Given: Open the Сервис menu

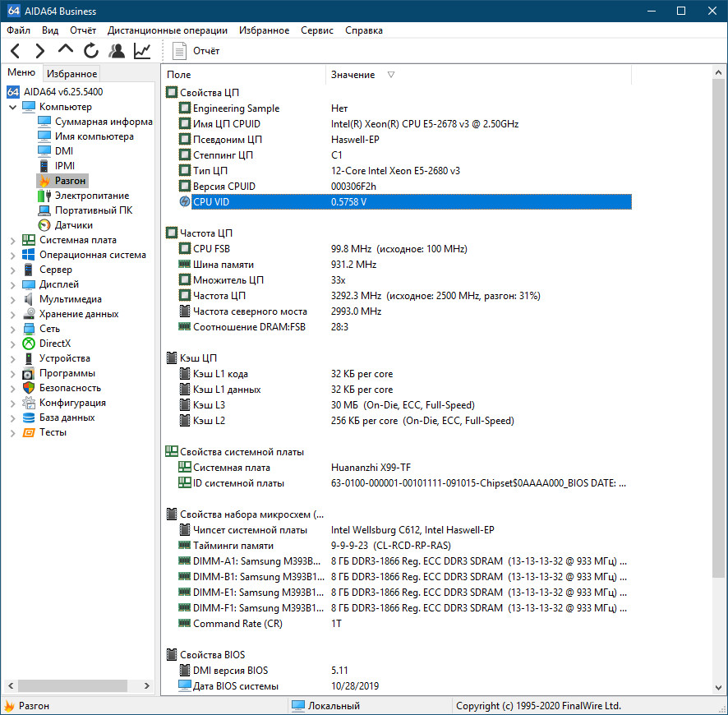Looking at the screenshot, I should point(317,30).
